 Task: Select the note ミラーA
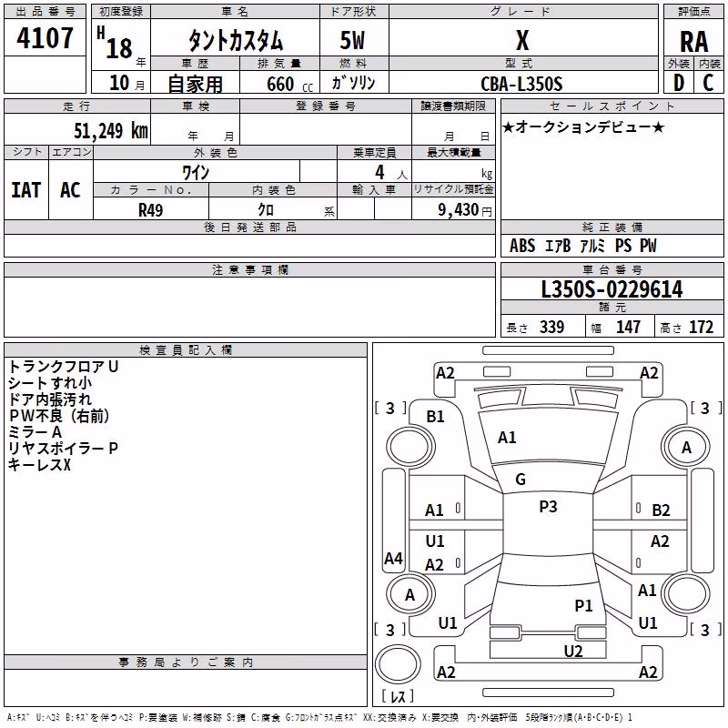pyautogui.click(x=35, y=432)
